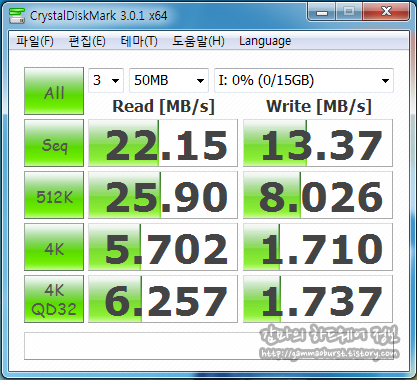Click the comment text field at bottom
Viewport: 417px width, 380px height.
point(209,346)
